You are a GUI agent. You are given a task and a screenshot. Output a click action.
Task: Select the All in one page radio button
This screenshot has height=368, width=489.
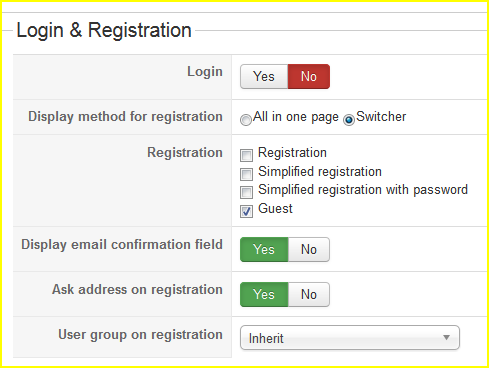tap(246, 120)
